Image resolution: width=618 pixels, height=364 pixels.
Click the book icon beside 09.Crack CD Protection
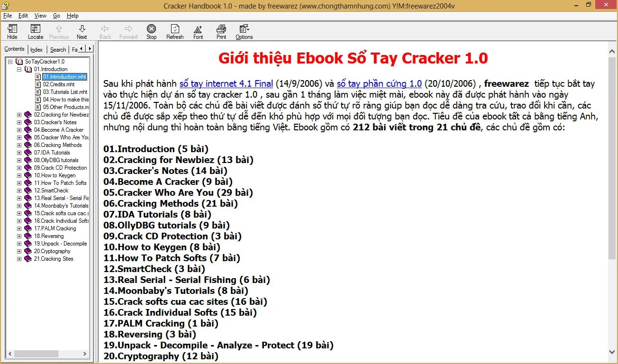click(28, 168)
